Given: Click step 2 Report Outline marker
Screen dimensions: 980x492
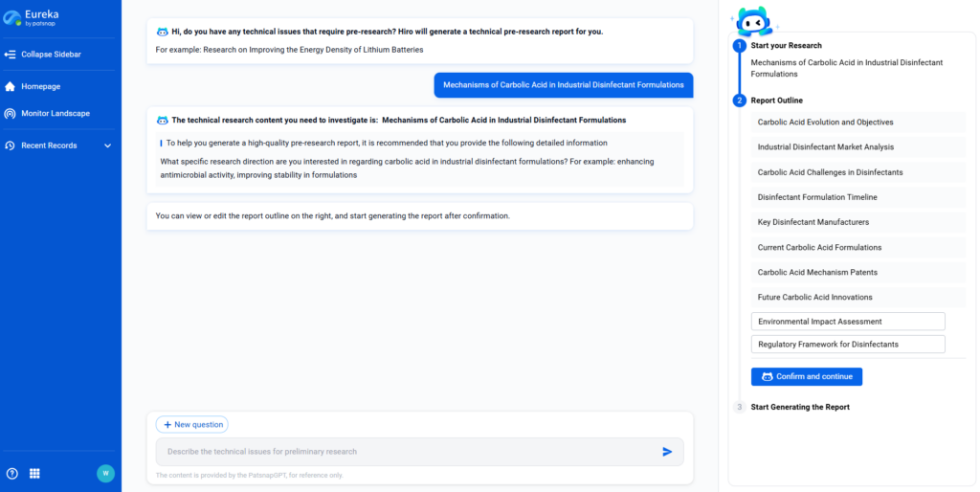Looking at the screenshot, I should (739, 101).
